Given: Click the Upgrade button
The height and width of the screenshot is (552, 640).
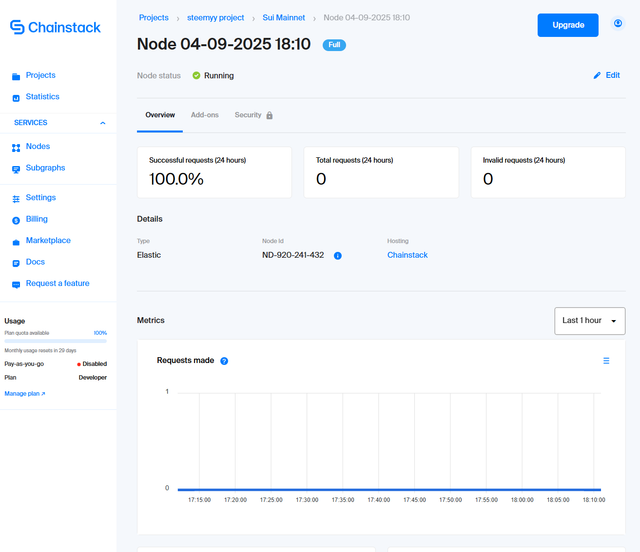Looking at the screenshot, I should click(x=568, y=25).
